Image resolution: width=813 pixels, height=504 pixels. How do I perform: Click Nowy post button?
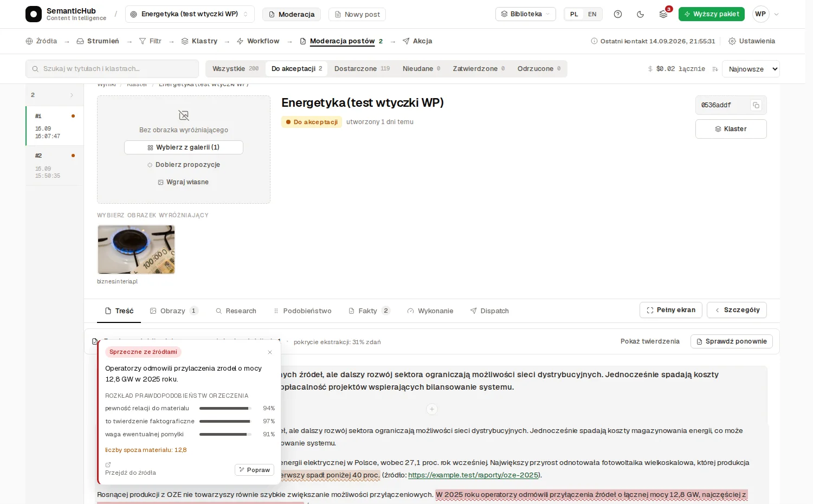(x=357, y=14)
